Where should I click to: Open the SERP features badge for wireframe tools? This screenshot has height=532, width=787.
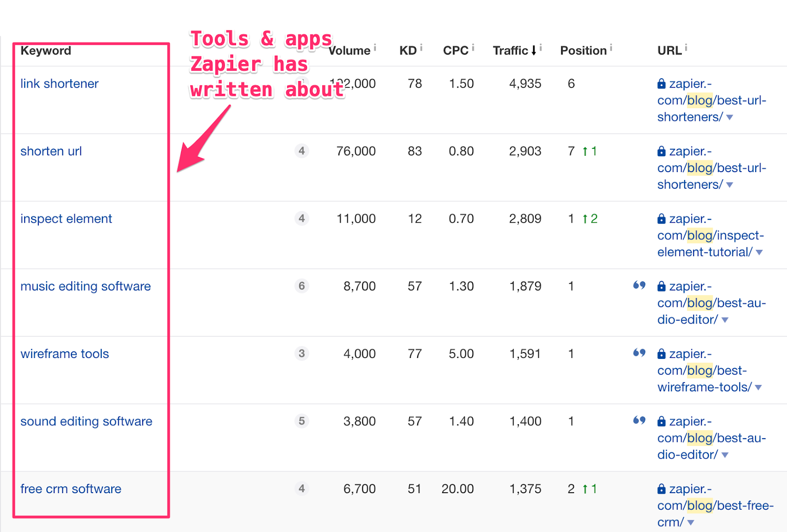302,354
